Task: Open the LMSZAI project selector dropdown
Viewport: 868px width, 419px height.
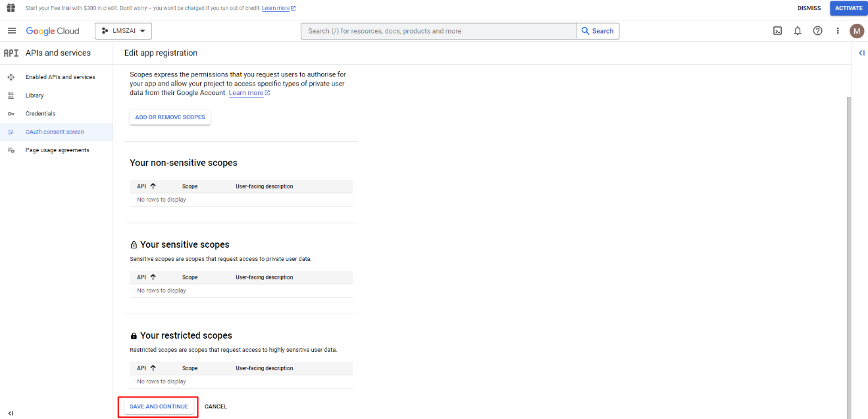Action: [x=123, y=31]
